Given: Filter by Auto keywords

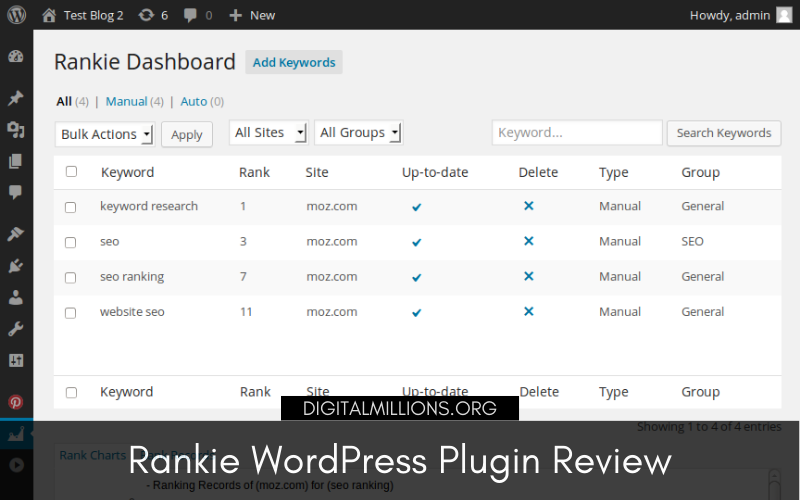Looking at the screenshot, I should [x=194, y=102].
